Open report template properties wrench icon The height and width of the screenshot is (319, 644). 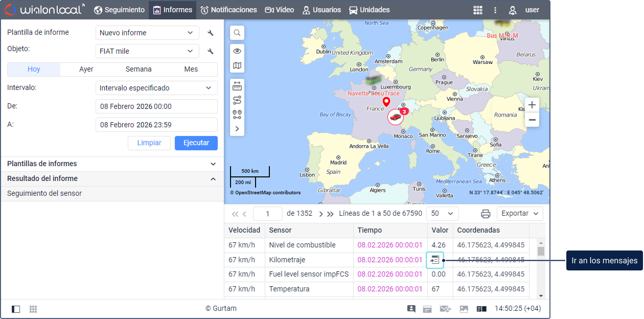point(210,33)
